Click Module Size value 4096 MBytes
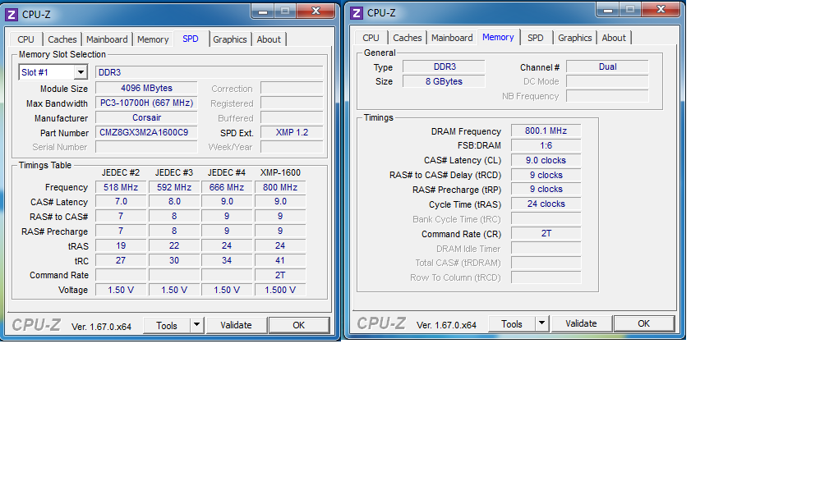The image size is (820, 504). click(x=146, y=89)
